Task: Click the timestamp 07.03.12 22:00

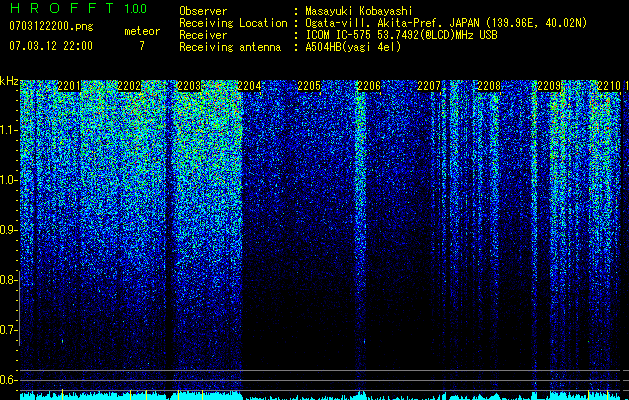Action: 51,46
